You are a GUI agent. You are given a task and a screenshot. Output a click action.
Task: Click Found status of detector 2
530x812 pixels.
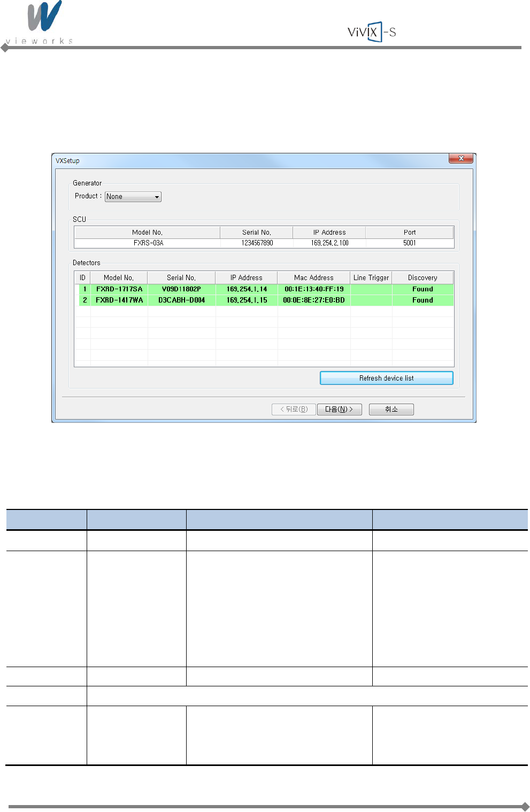pyautogui.click(x=423, y=300)
